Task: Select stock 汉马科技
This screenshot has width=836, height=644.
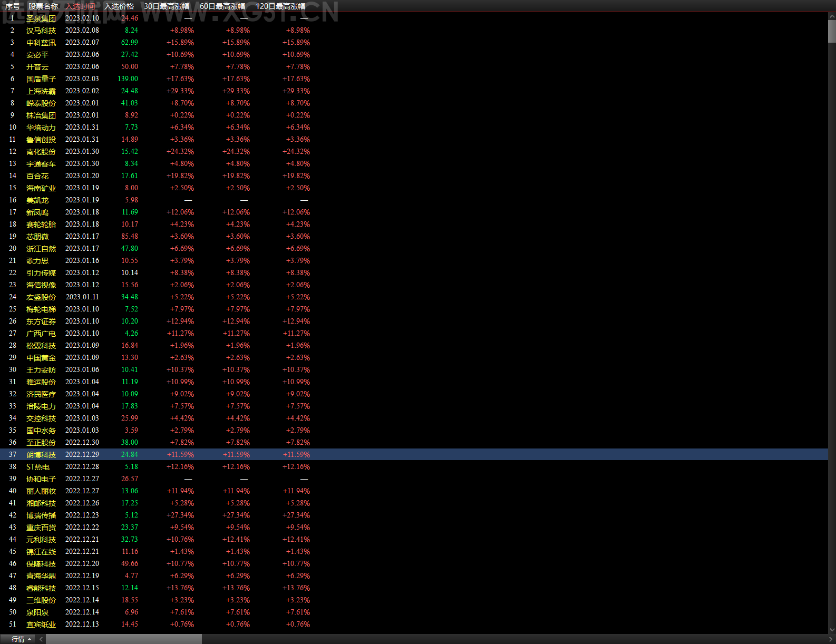Action: [41, 31]
